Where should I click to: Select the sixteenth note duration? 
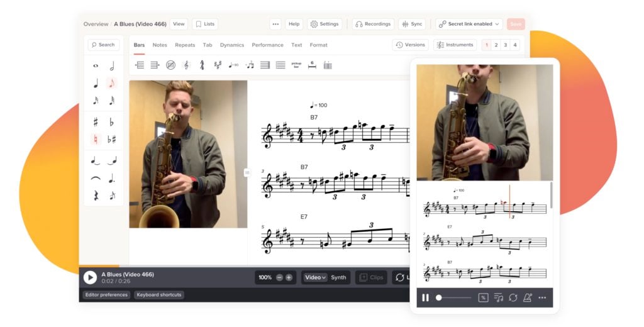[x=96, y=100]
